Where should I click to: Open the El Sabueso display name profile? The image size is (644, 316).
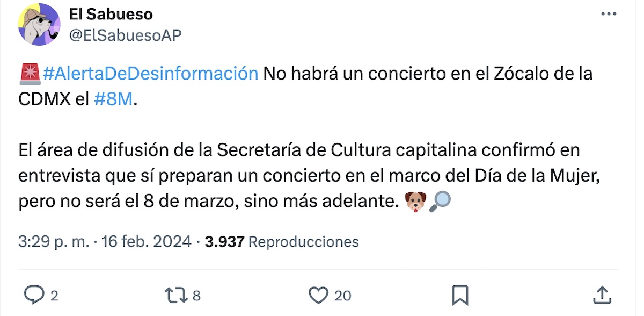click(x=111, y=15)
